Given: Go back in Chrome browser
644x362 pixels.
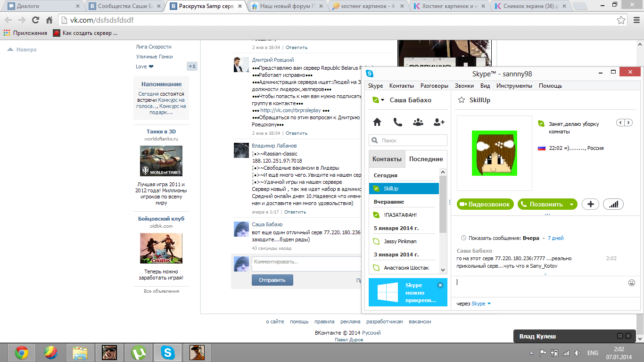Looking at the screenshot, I should 8,20.
